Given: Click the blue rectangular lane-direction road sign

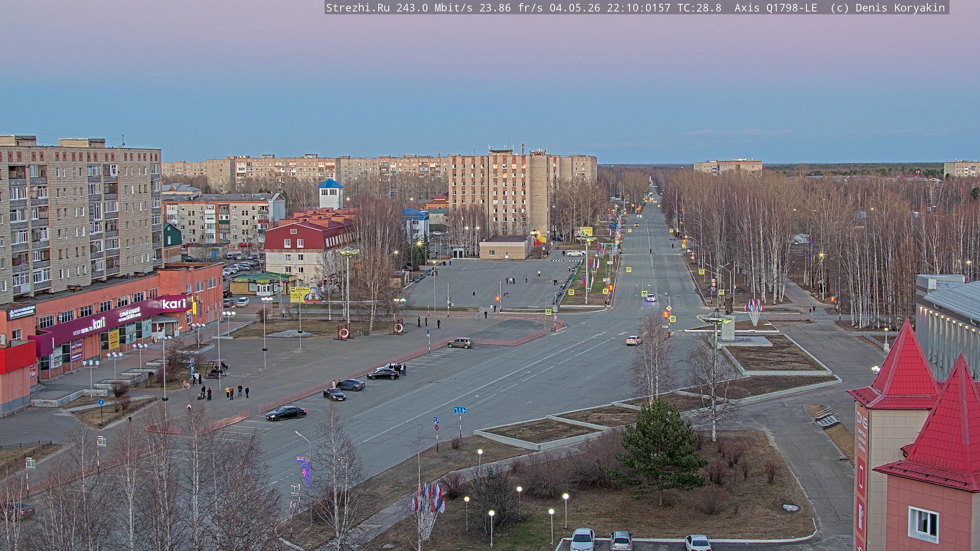Looking at the screenshot, I should click(x=460, y=410).
